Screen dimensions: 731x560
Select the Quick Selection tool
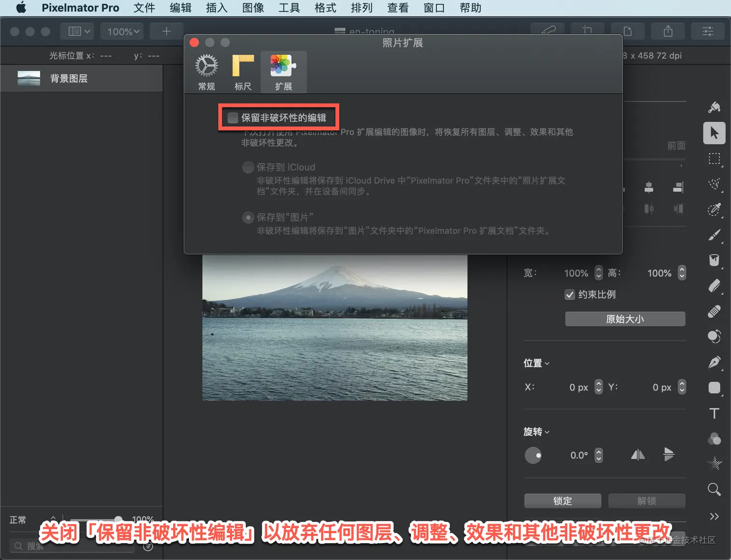click(x=714, y=184)
